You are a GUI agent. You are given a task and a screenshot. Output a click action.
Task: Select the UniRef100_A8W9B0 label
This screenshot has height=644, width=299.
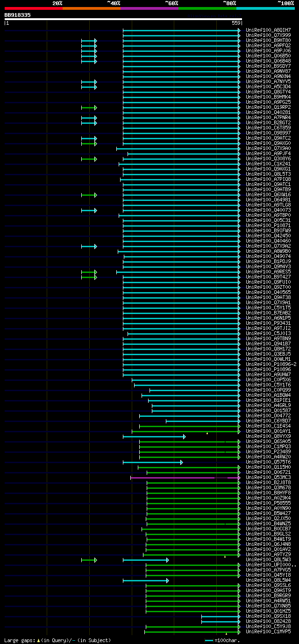(x=269, y=251)
